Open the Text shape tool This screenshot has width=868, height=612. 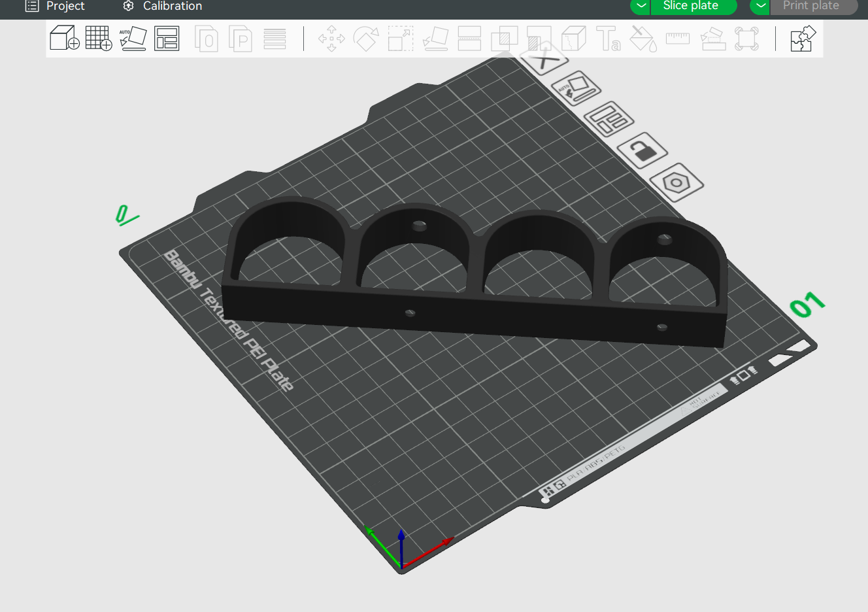pos(609,39)
